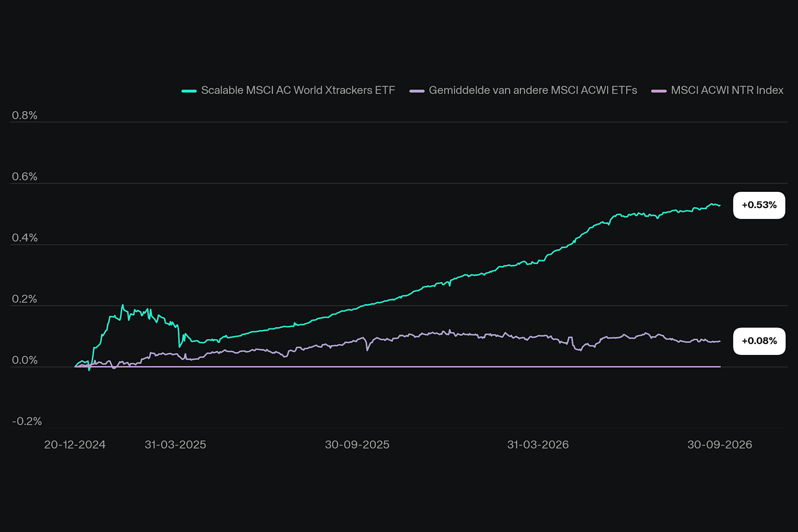
Task: Click the 0.0% y-axis label
Action: (x=25, y=360)
